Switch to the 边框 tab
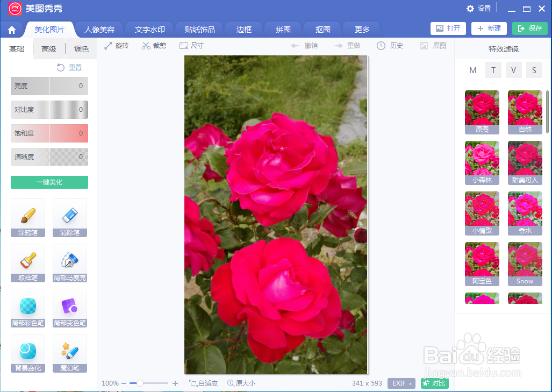The width and height of the screenshot is (552, 392). click(243, 30)
